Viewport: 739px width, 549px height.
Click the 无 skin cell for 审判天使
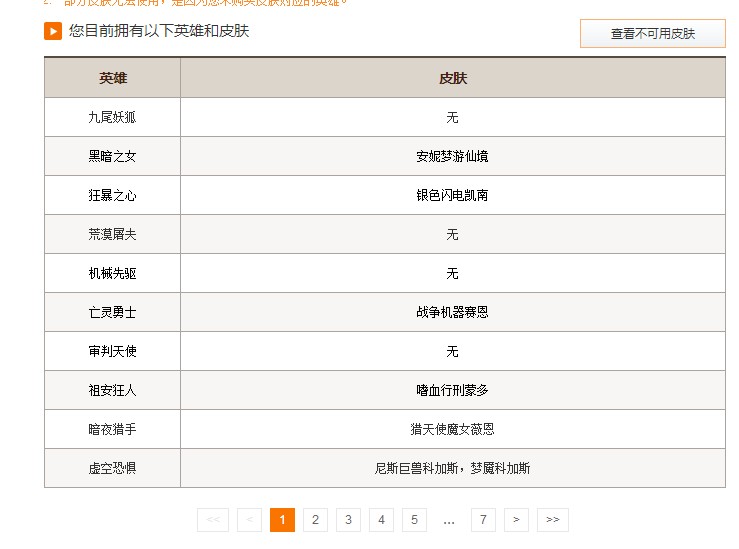(x=453, y=351)
